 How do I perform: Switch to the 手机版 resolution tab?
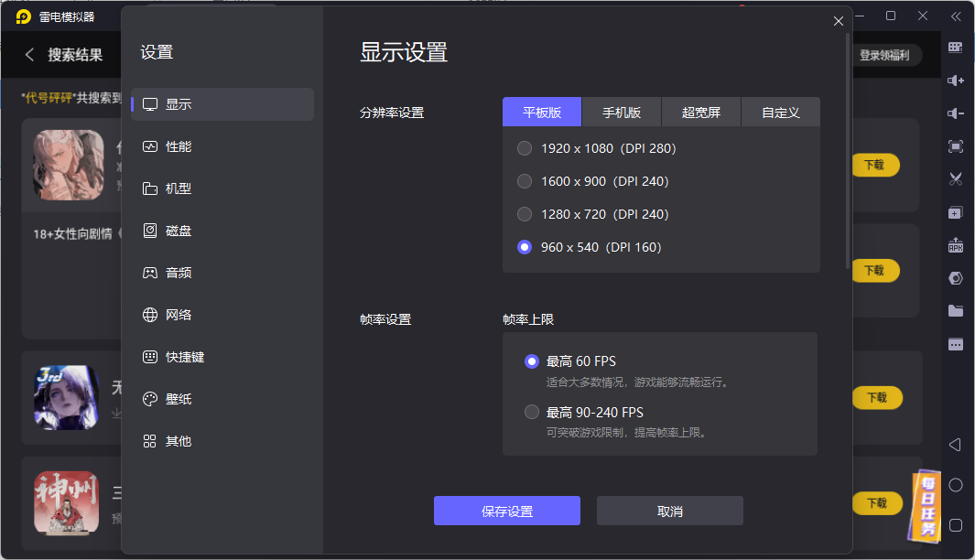[x=622, y=113]
